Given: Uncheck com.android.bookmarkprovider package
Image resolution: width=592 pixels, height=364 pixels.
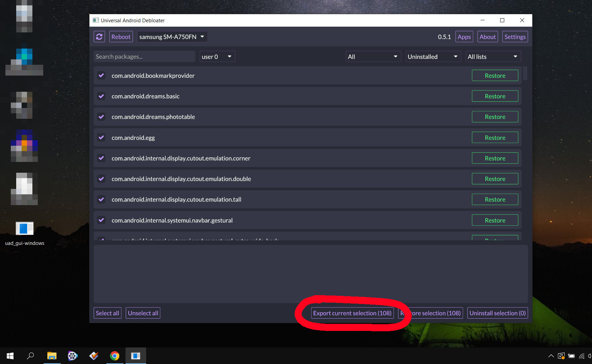Looking at the screenshot, I should pyautogui.click(x=101, y=75).
